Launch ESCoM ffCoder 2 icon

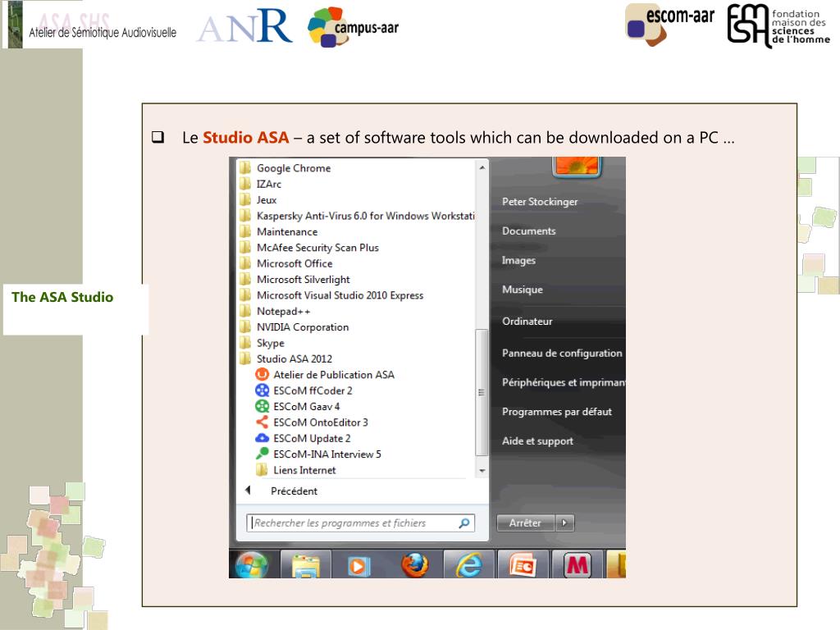262,390
